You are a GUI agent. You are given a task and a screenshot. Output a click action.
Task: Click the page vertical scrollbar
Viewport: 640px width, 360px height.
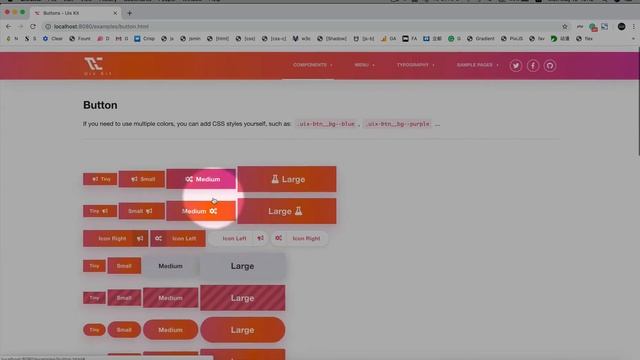click(638, 102)
